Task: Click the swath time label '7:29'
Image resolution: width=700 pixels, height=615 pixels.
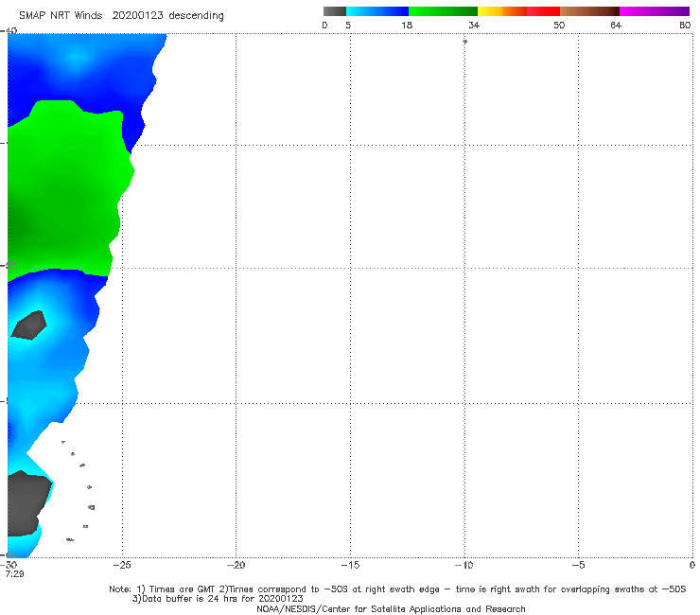Action: [x=15, y=574]
